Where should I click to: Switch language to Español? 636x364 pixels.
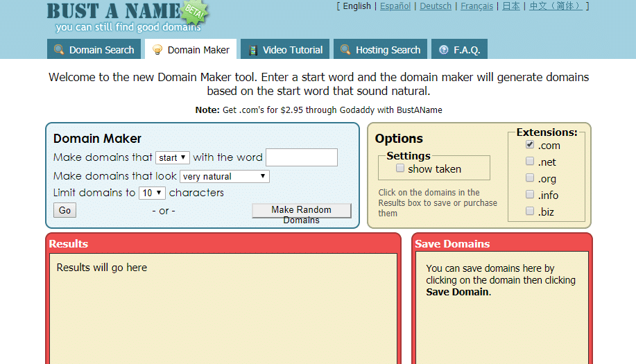[x=395, y=6]
